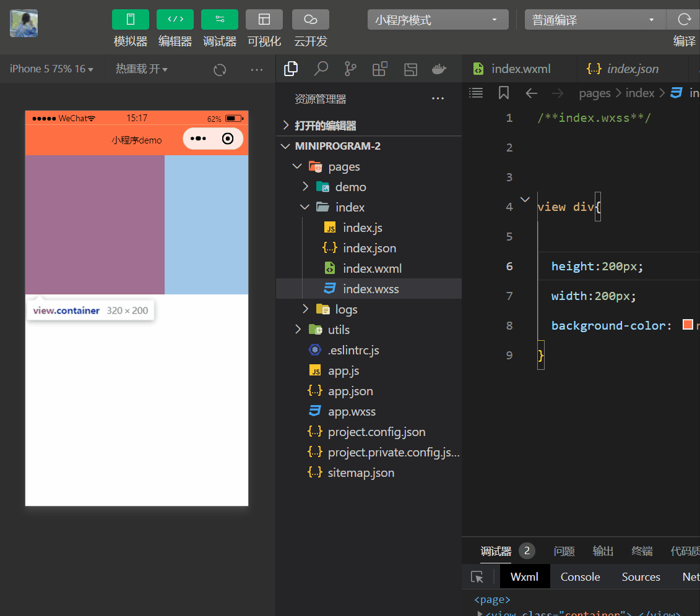Image resolution: width=700 pixels, height=616 pixels.
Task: Switch to index.json editor tab
Action: [x=632, y=69]
